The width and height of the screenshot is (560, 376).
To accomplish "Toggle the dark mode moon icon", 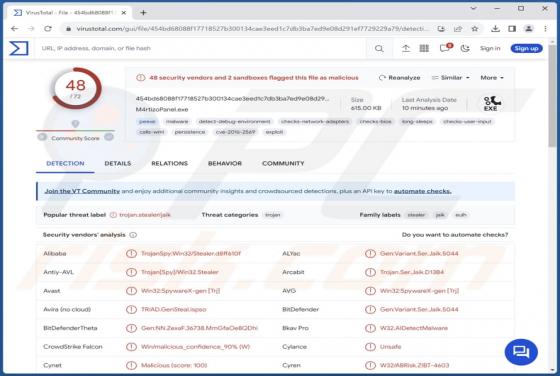I will point(465,48).
